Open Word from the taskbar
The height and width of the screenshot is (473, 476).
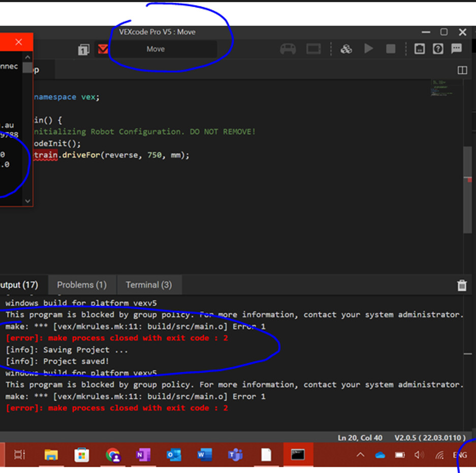point(205,455)
